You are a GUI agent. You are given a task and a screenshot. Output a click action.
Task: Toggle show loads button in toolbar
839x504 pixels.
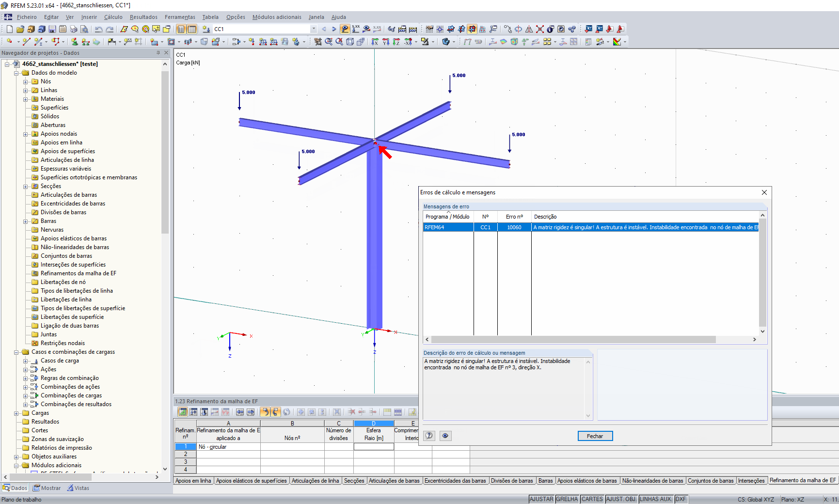point(345,29)
